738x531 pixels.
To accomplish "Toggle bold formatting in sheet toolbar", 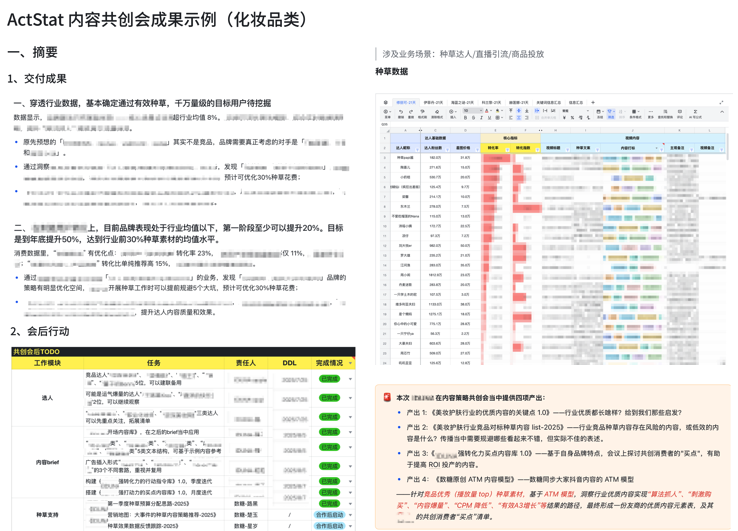I will 465,118.
